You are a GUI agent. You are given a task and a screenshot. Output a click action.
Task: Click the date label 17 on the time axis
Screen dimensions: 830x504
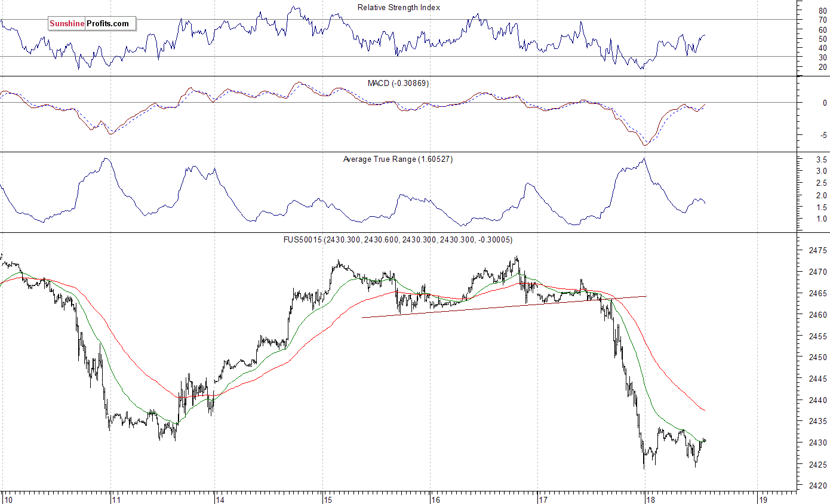543,499
